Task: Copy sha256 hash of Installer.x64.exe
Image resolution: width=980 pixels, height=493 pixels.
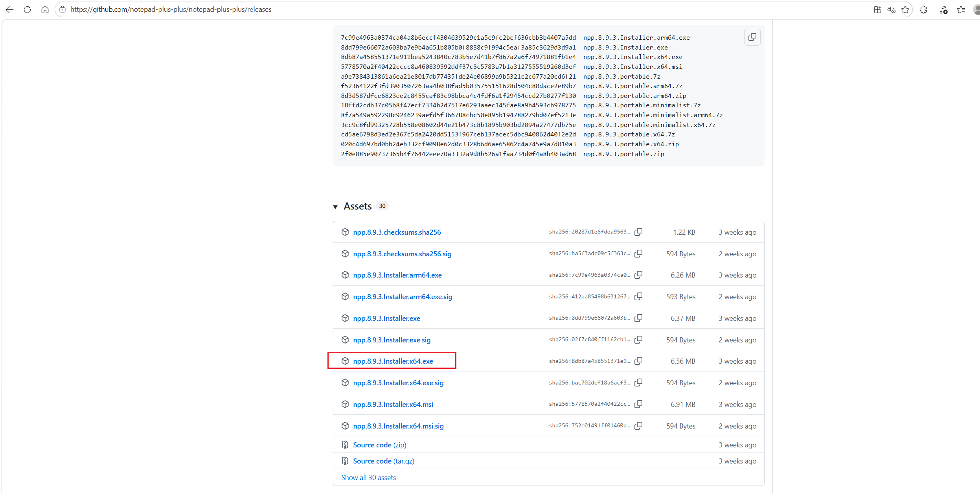Action: (638, 361)
